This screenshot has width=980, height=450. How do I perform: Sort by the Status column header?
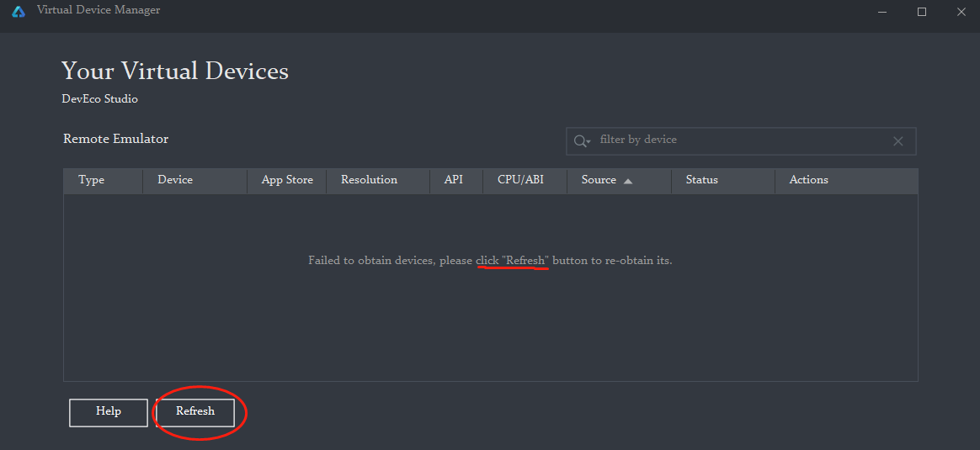tap(723, 180)
